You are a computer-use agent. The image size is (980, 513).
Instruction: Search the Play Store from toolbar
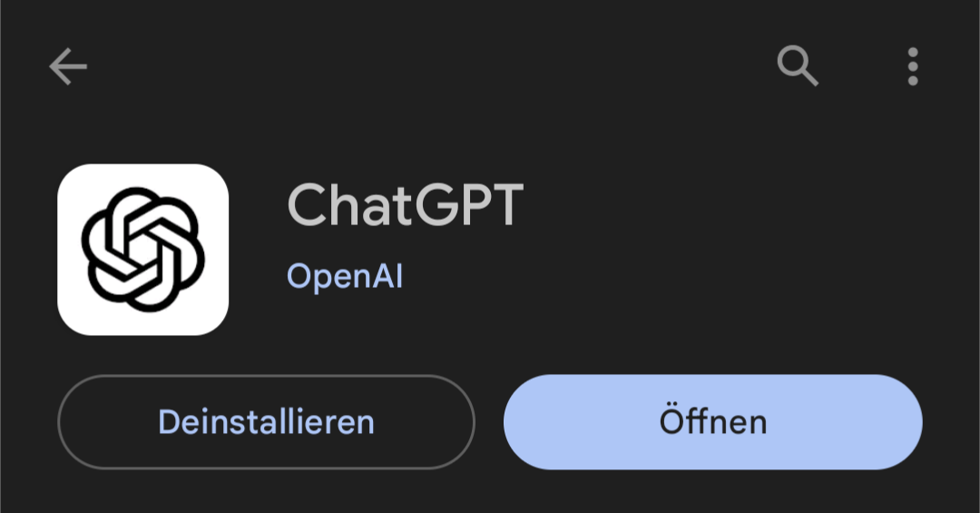pyautogui.click(x=798, y=65)
